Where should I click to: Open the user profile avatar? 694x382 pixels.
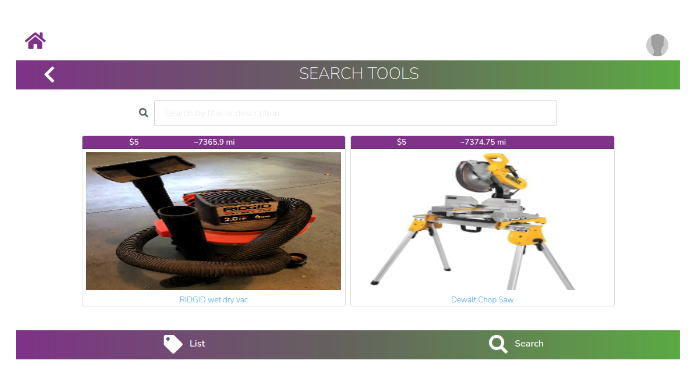(657, 45)
